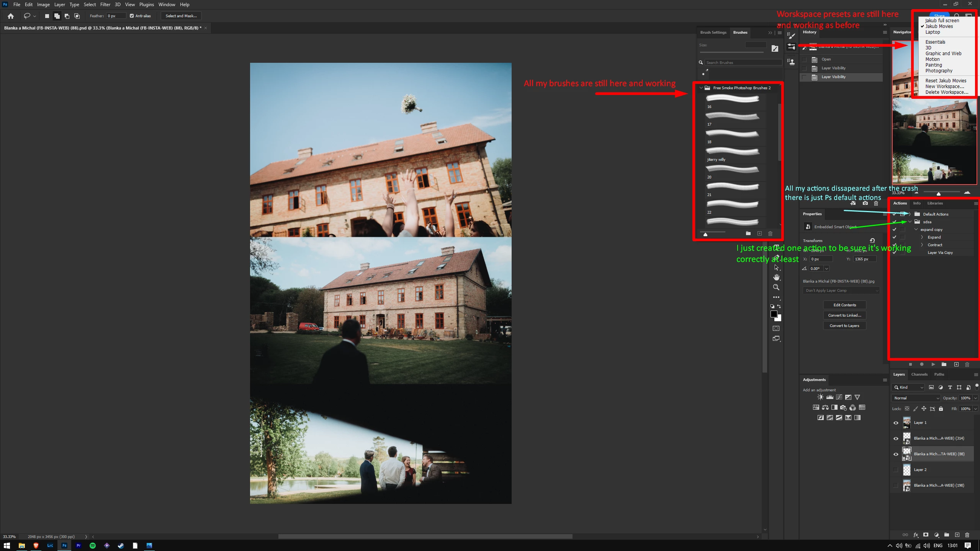
Task: Add Brightness/Contrast adjustment icon
Action: tap(820, 397)
